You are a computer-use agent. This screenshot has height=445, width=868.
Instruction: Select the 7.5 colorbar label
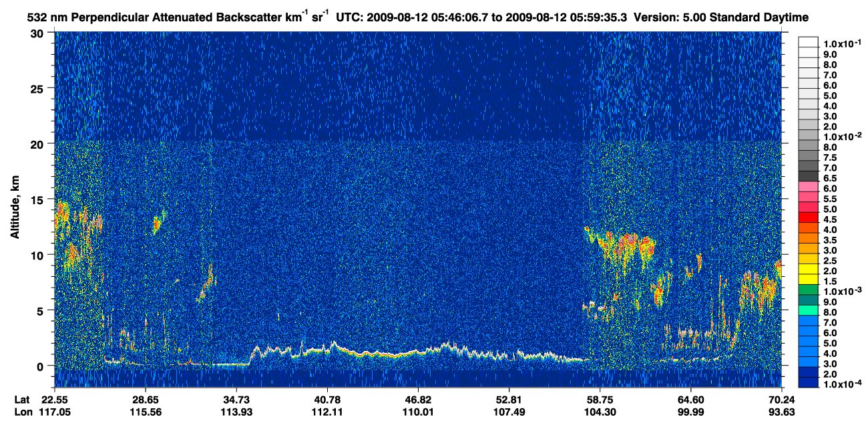pyautogui.click(x=829, y=158)
